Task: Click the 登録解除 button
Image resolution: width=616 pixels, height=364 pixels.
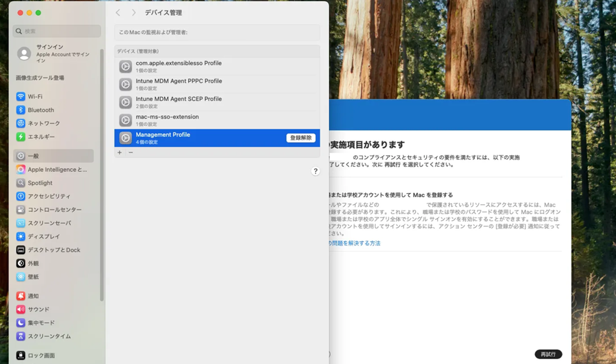Action: click(301, 138)
